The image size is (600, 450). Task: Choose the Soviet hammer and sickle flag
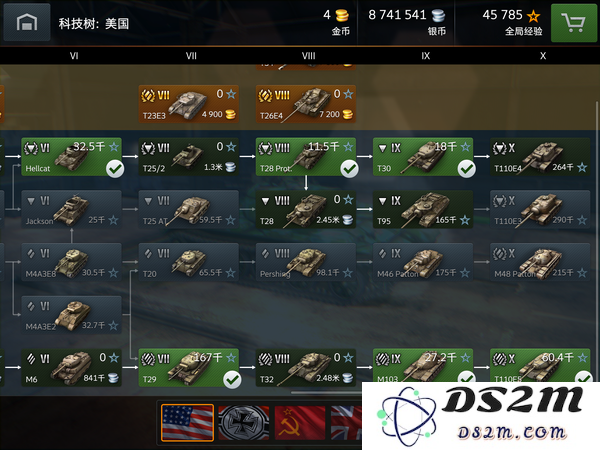300,422
